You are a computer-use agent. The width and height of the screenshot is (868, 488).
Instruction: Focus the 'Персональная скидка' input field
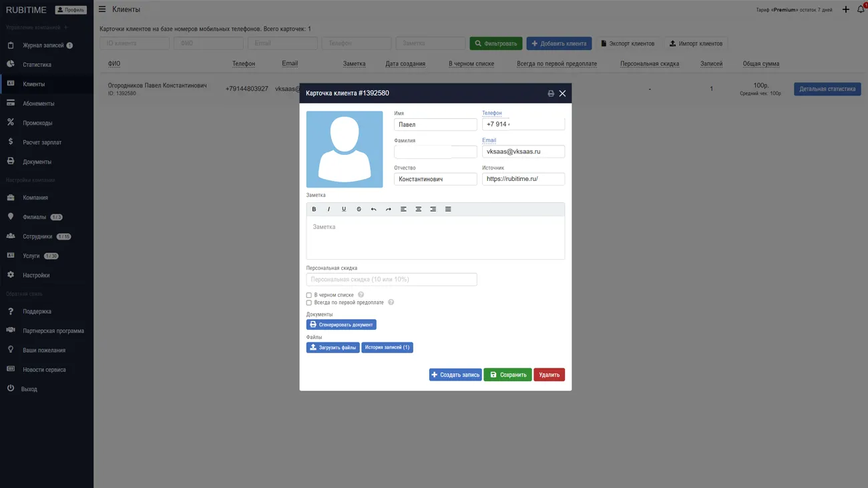tap(391, 280)
